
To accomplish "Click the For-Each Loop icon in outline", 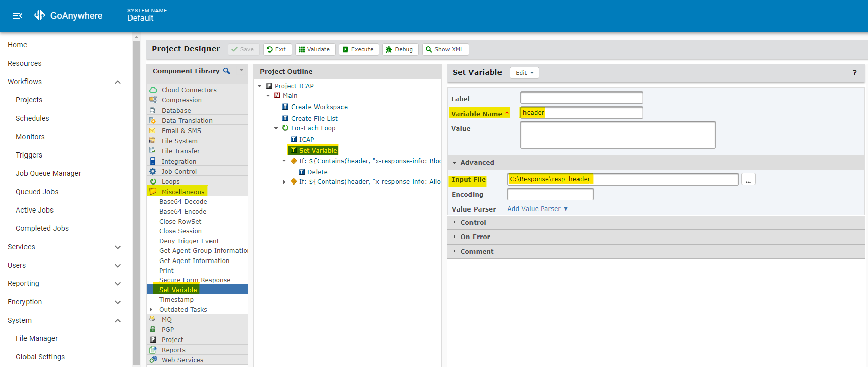I will pos(285,128).
